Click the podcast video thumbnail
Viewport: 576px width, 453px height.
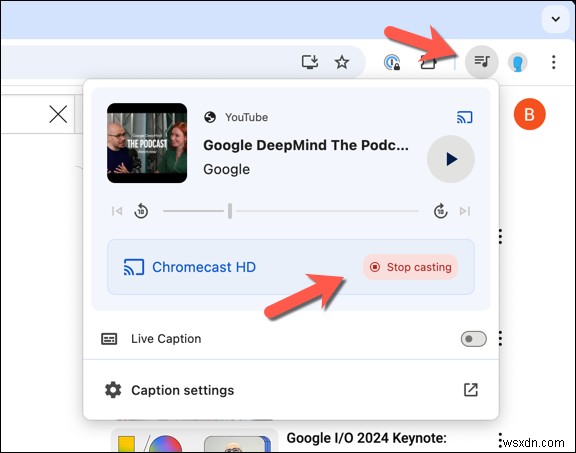tap(147, 143)
